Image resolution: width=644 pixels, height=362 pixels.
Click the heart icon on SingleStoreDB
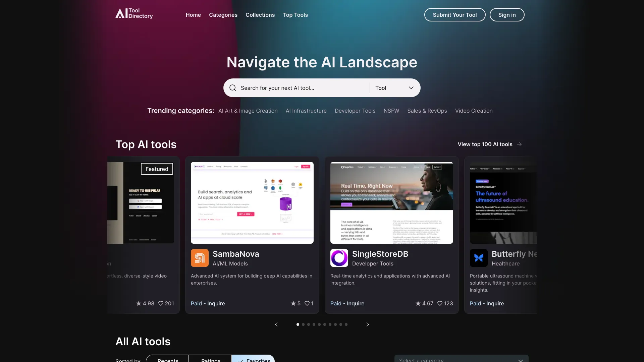click(439, 303)
